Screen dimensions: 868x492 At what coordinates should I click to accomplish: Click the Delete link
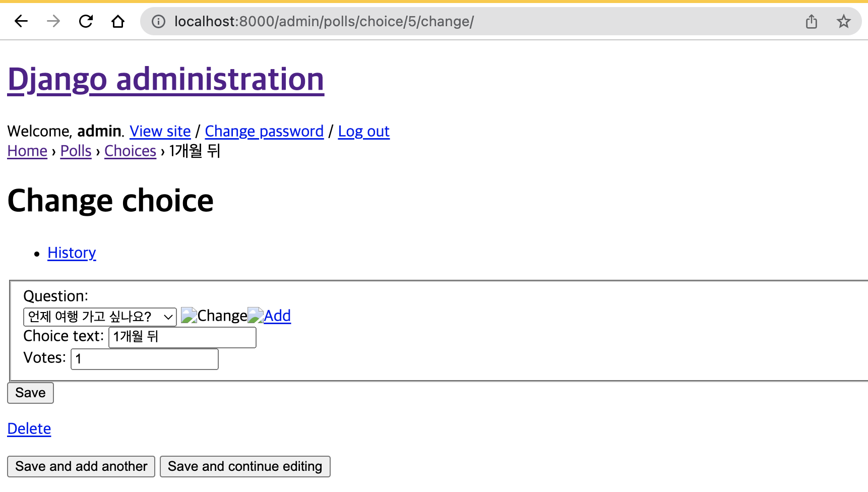pos(29,428)
